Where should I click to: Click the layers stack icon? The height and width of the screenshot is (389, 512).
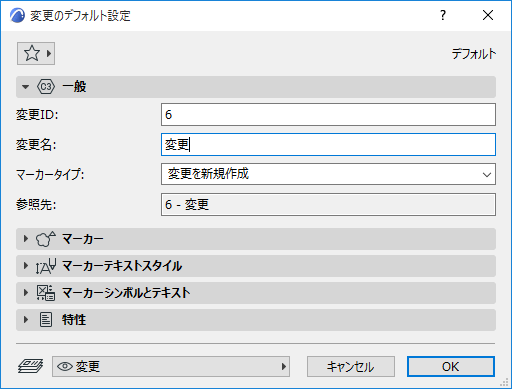[30, 366]
